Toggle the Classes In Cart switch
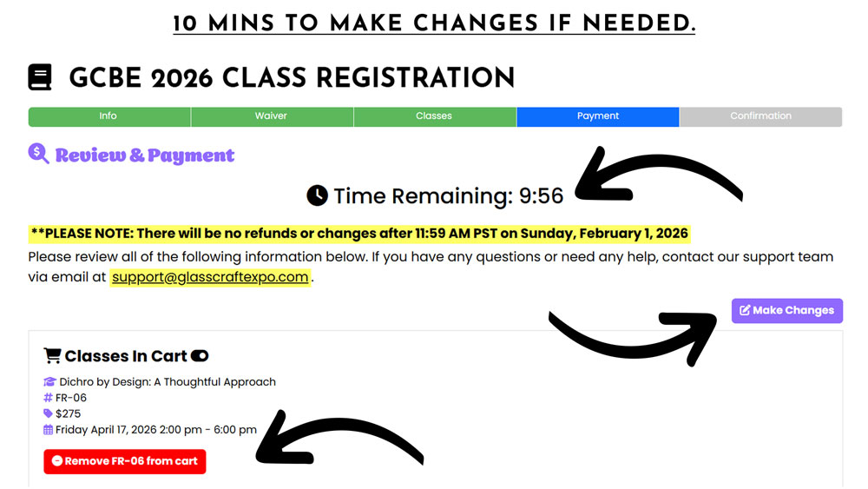Image resolution: width=868 pixels, height=489 pixels. tap(200, 356)
